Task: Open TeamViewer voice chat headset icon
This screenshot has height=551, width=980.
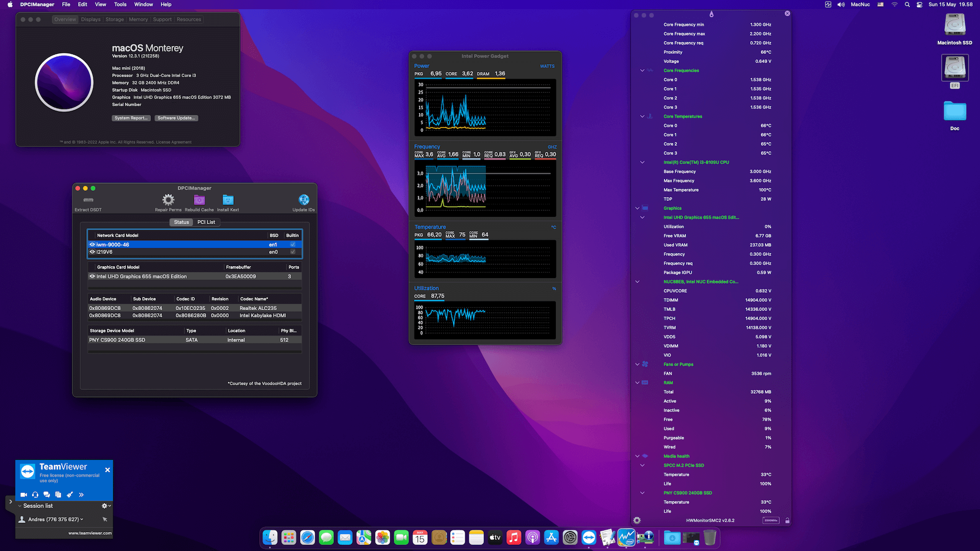Action: [35, 494]
